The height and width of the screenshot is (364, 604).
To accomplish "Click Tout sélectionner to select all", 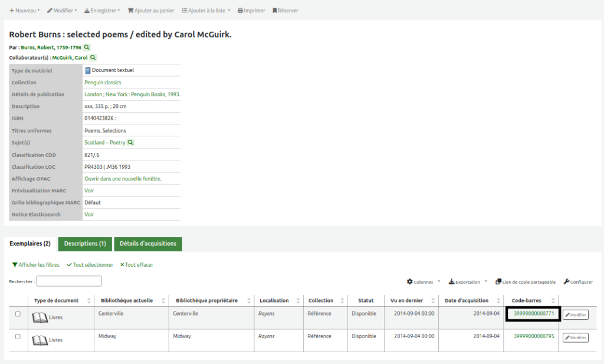I will tap(90, 265).
